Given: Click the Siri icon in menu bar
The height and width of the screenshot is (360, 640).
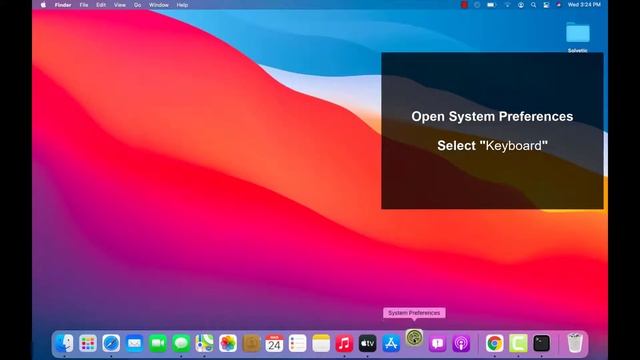Looking at the screenshot, I should tap(559, 5).
